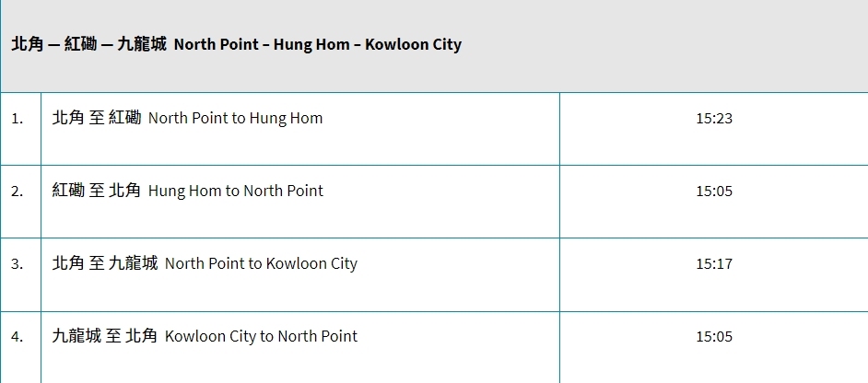Select row number 2 cell
The width and height of the screenshot is (868, 383).
point(18,191)
